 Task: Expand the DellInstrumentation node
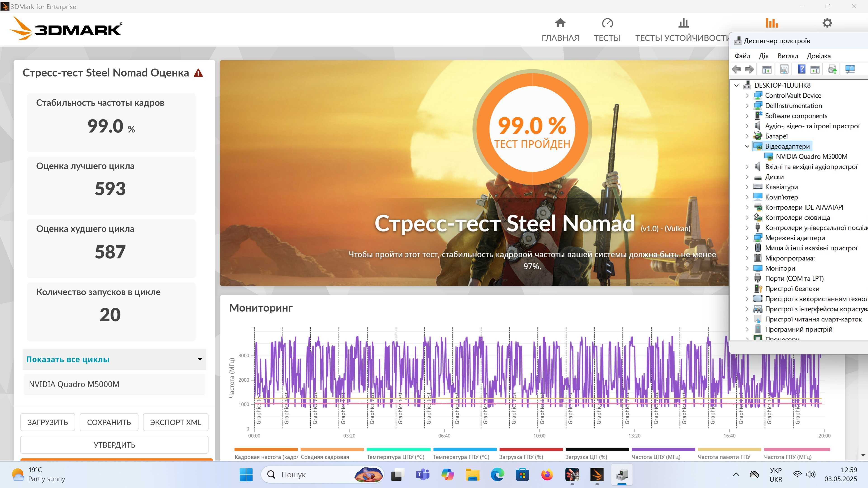click(747, 106)
